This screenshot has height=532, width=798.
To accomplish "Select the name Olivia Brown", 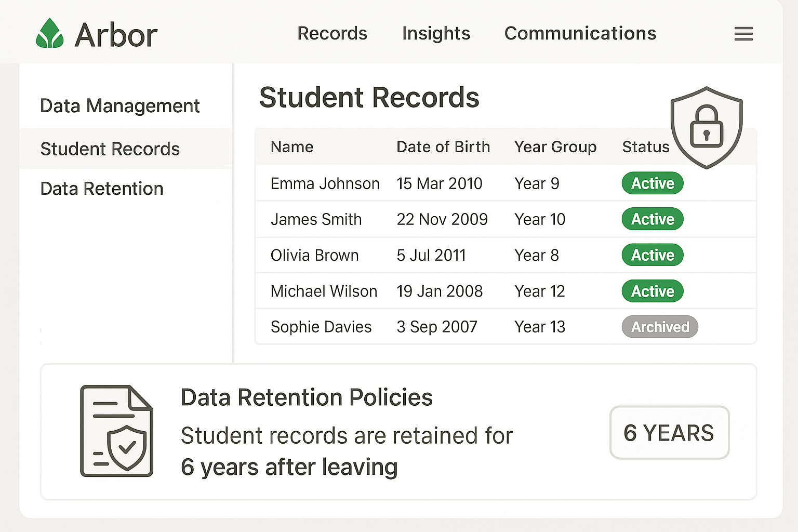I will click(x=314, y=255).
